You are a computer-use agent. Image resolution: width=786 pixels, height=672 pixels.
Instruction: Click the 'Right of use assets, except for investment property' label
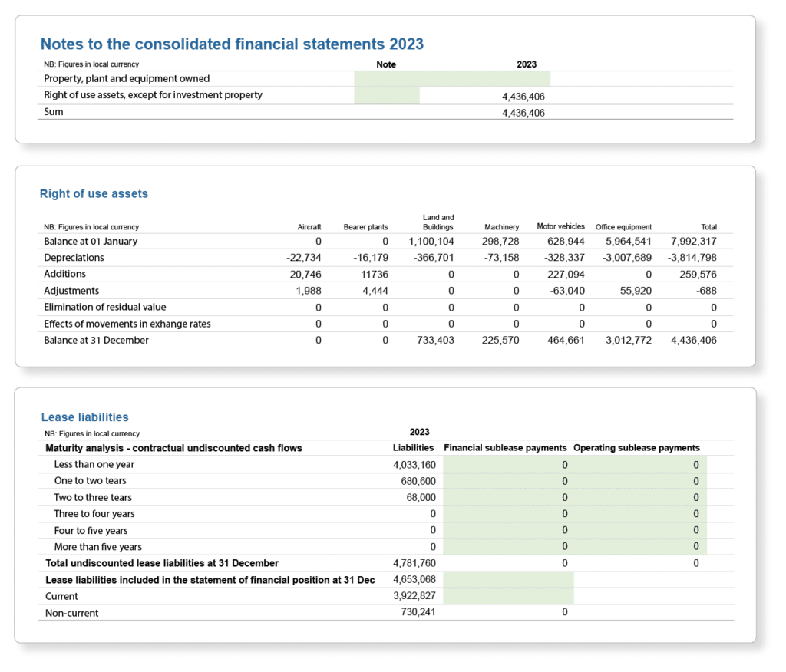point(153,95)
